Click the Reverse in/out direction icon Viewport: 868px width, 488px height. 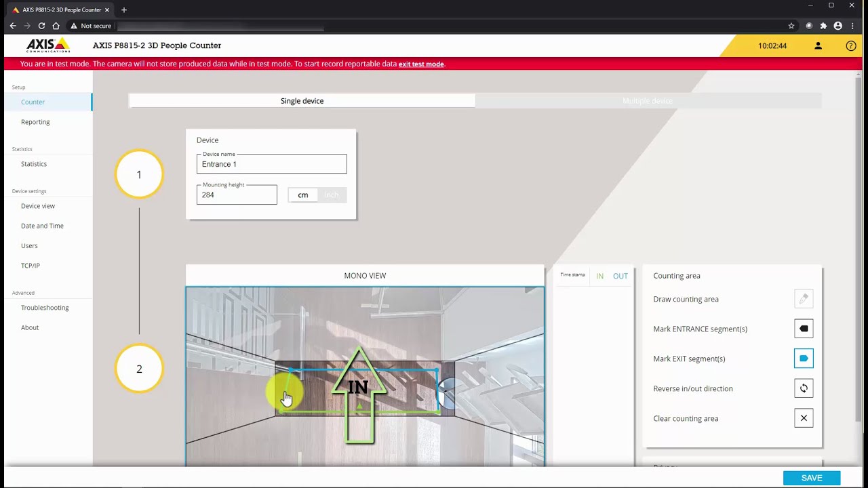pyautogui.click(x=804, y=388)
